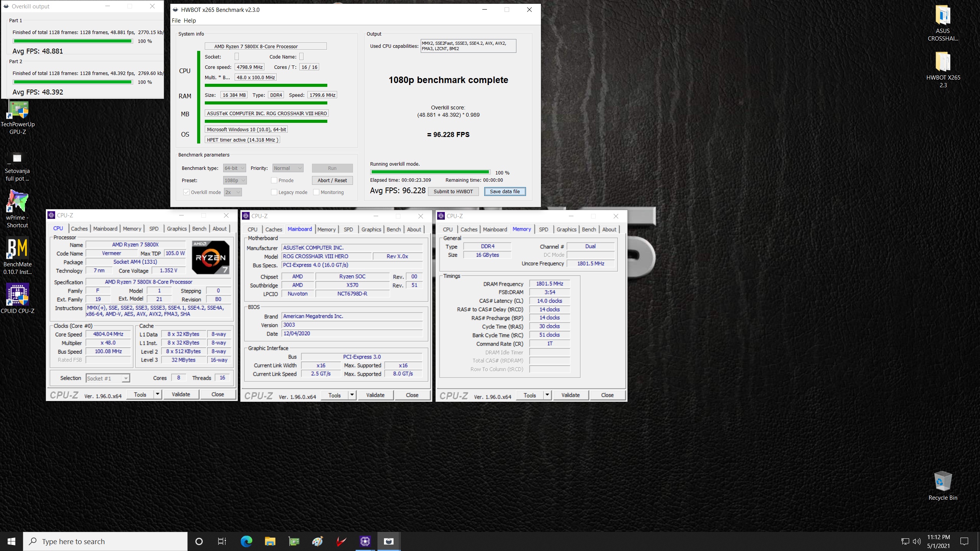Click Part 1 progress bar in Overkill output
The width and height of the screenshot is (980, 551).
[73, 41]
